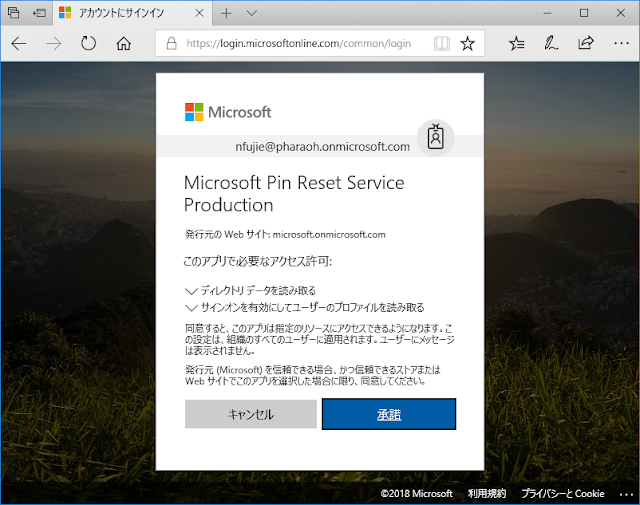Reload the page with the Refresh icon

(x=88, y=43)
